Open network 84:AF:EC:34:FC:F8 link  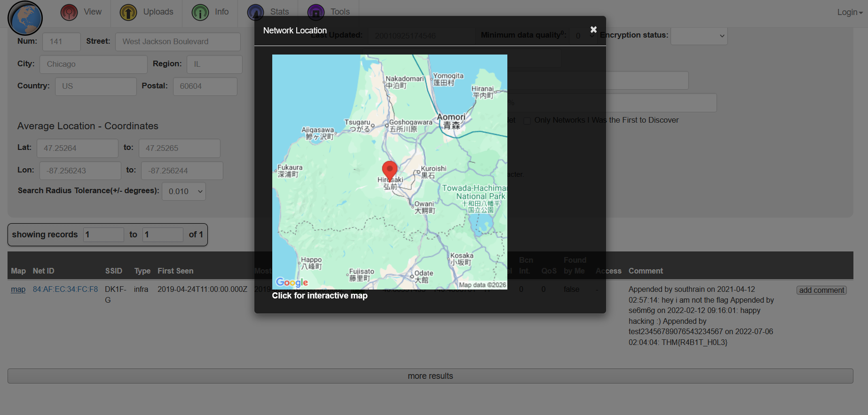65,290
